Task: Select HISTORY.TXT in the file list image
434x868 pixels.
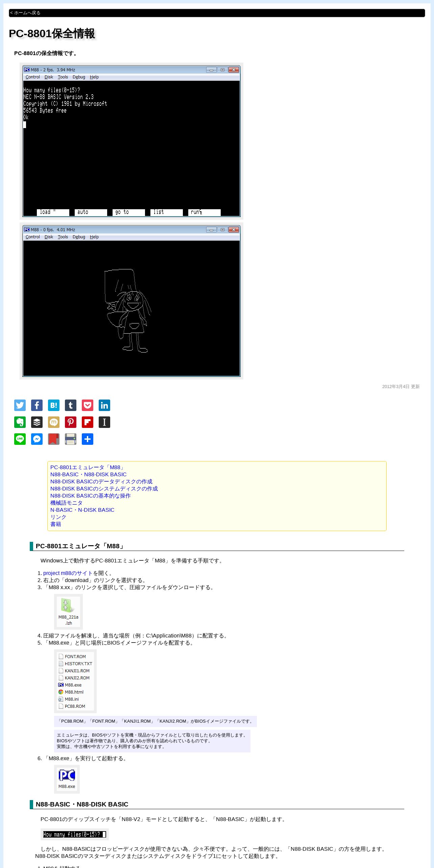Action: click(75, 664)
